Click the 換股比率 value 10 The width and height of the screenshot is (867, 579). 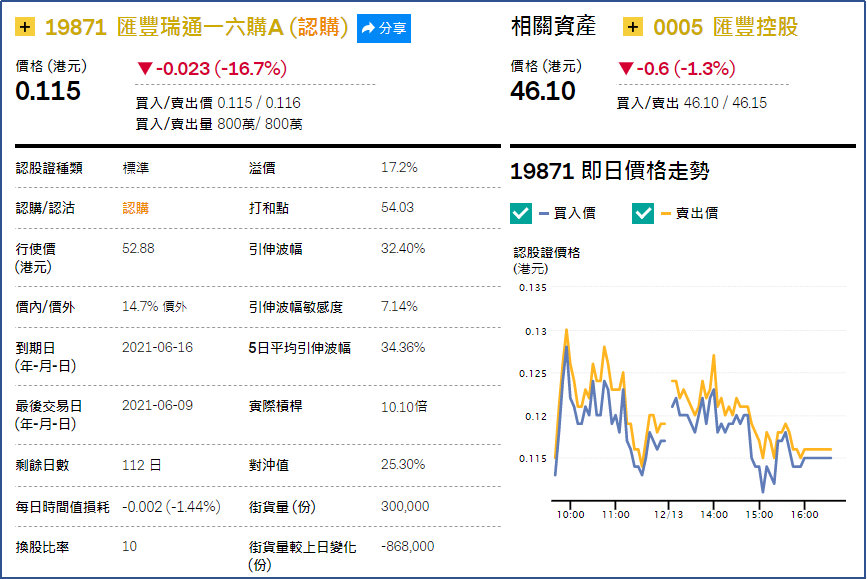129,546
